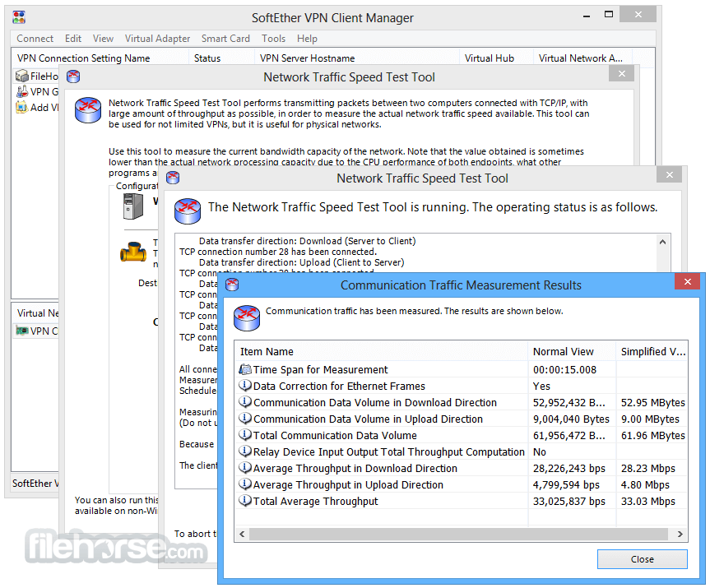Maximize the SoftEther VPN Client Manager window

(x=609, y=15)
